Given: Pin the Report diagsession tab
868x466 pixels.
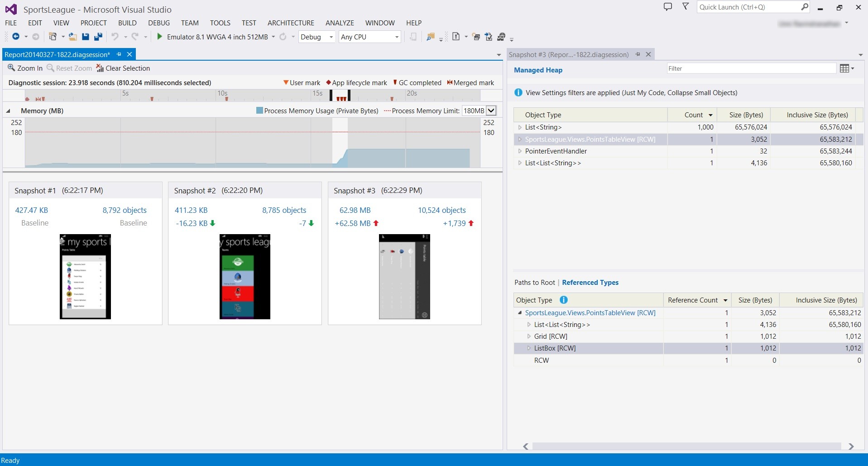Looking at the screenshot, I should [x=119, y=54].
